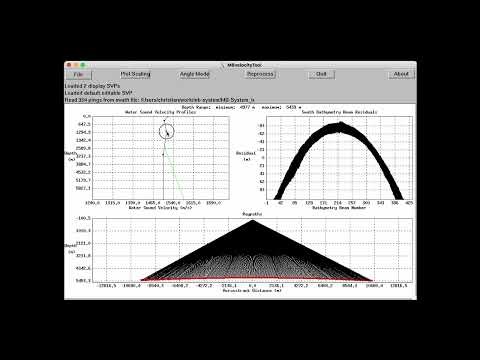Click the Reprocess button
480x360 pixels.
pos(260,74)
